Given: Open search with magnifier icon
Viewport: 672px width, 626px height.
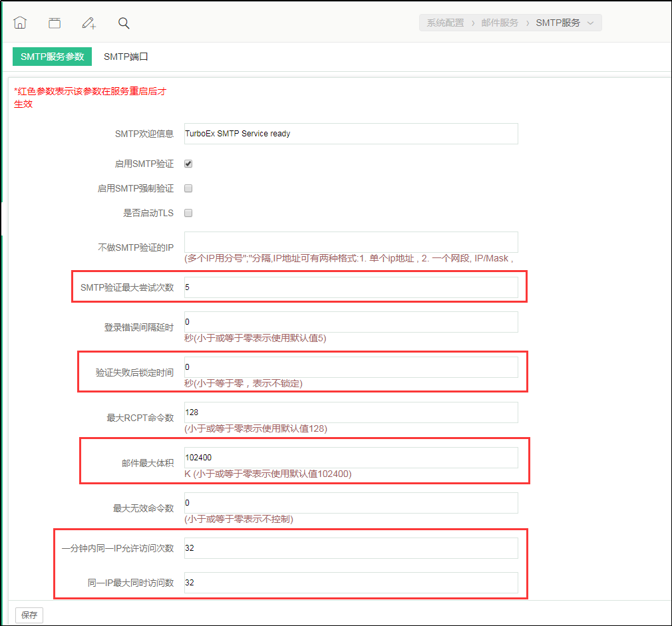Looking at the screenshot, I should click(x=124, y=23).
